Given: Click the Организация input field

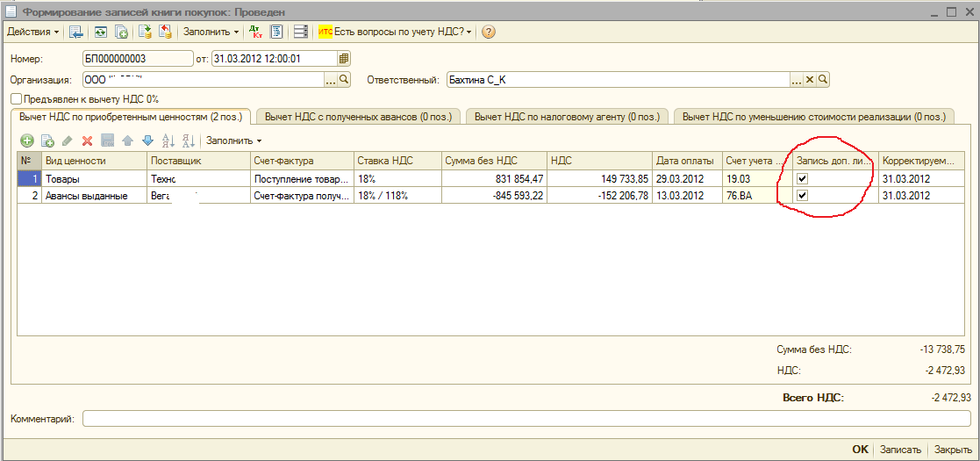Looking at the screenshot, I should point(204,79).
